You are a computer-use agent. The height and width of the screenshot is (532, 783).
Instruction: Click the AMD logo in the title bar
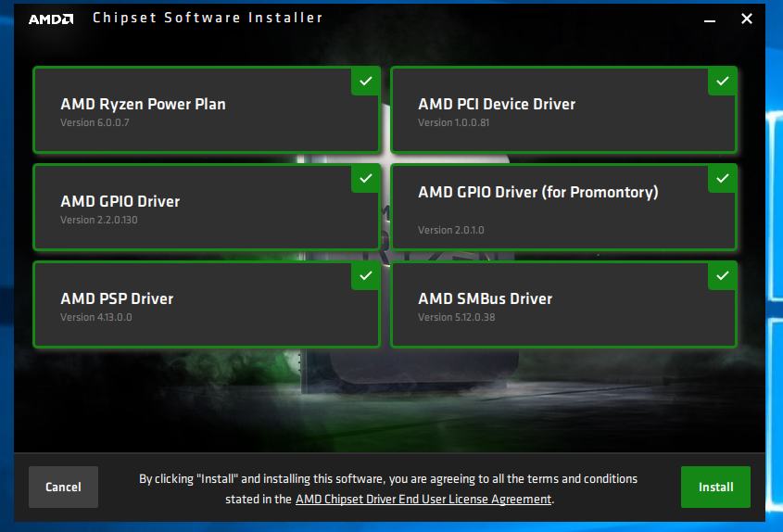click(51, 19)
